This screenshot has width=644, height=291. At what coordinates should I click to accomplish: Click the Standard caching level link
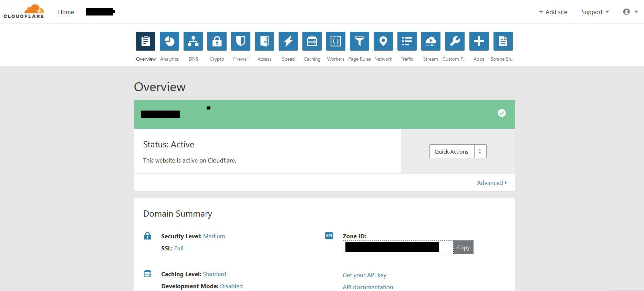(x=215, y=274)
